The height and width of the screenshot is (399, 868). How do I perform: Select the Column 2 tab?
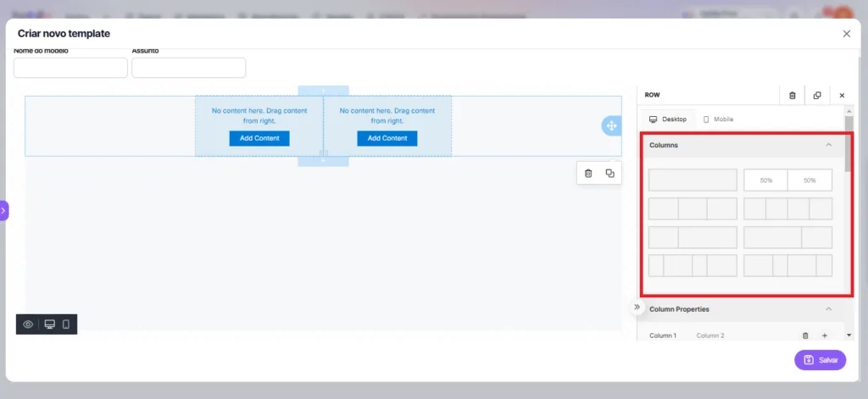tap(710, 335)
